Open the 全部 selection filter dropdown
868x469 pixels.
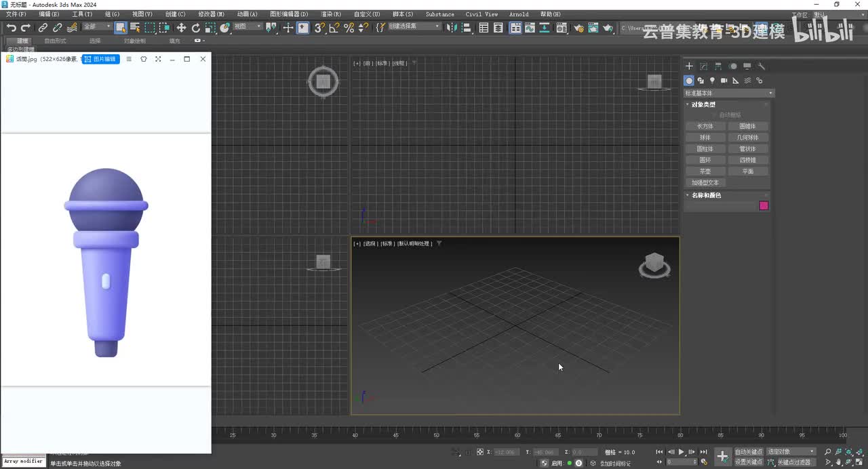[97, 27]
